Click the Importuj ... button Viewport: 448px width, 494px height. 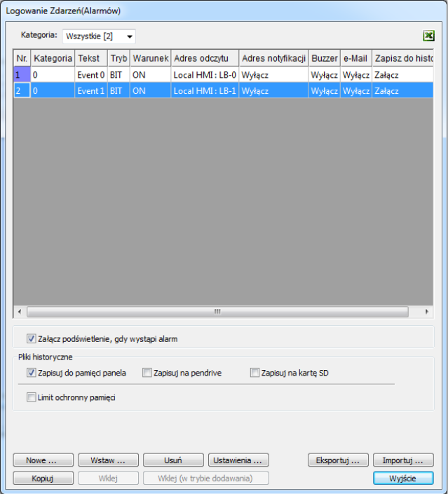pyautogui.click(x=403, y=460)
